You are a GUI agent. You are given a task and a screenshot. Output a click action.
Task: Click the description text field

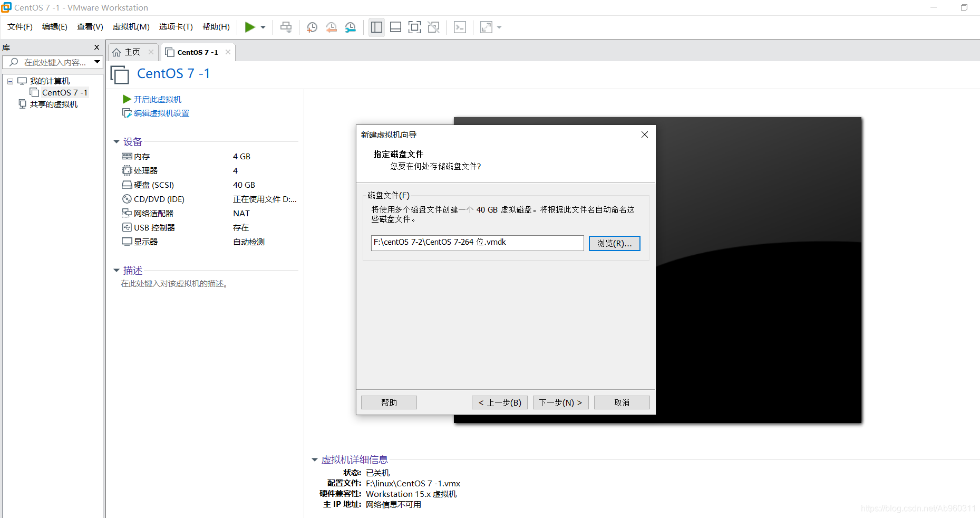coord(174,283)
